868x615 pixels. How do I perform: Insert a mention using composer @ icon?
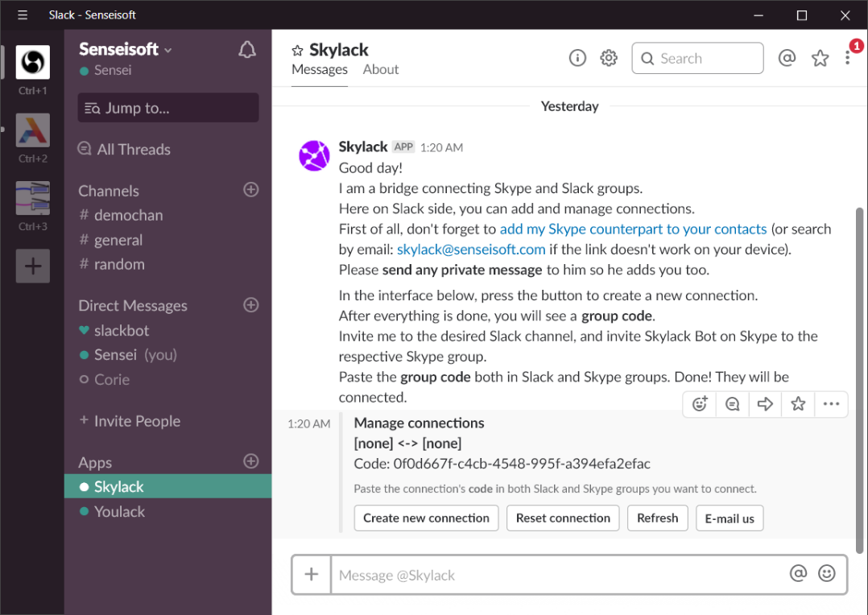pyautogui.click(x=798, y=573)
